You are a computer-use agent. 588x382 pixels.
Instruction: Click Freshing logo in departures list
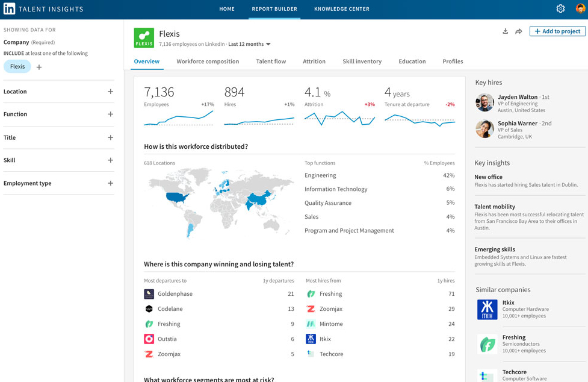click(x=149, y=324)
